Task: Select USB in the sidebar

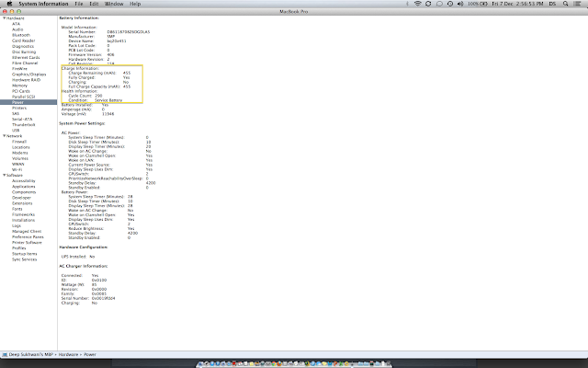Action: pos(16,131)
